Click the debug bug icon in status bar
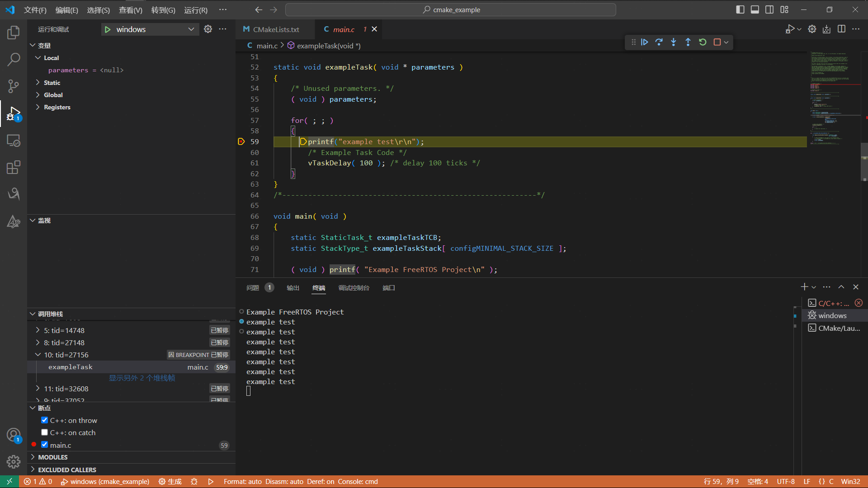The width and height of the screenshot is (868, 488). (194, 482)
